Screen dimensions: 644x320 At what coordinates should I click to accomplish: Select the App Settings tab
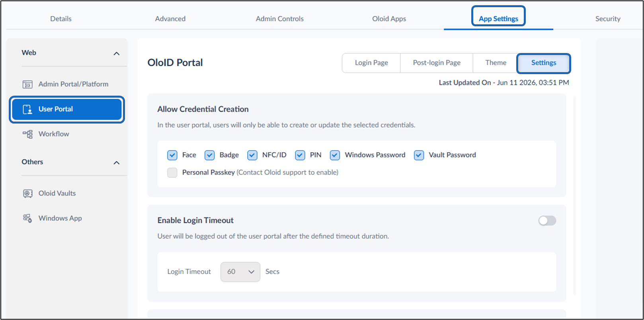[x=499, y=19]
